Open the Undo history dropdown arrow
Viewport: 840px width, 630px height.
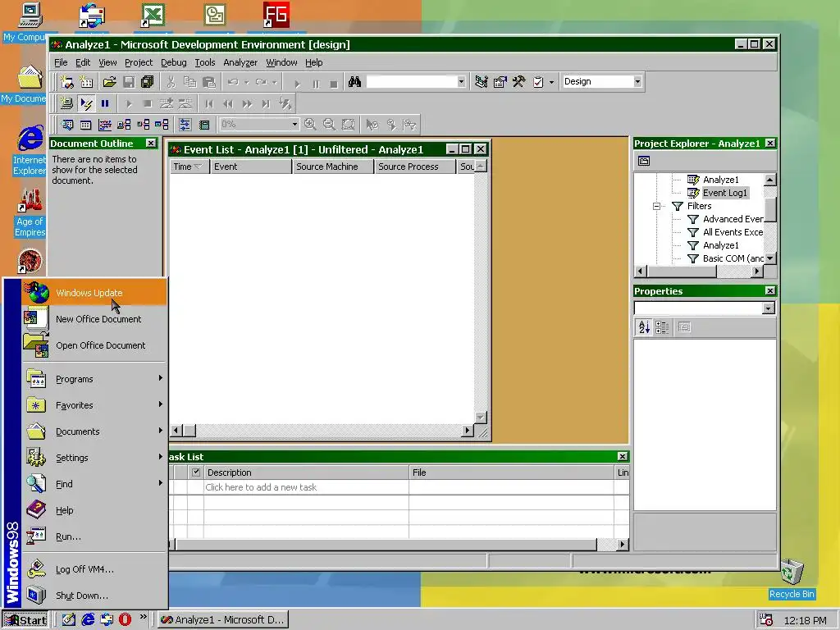[x=246, y=82]
